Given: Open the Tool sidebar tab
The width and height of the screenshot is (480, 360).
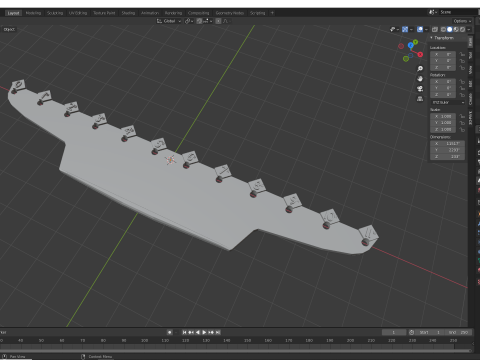Looking at the screenshot, I should click(470, 55).
